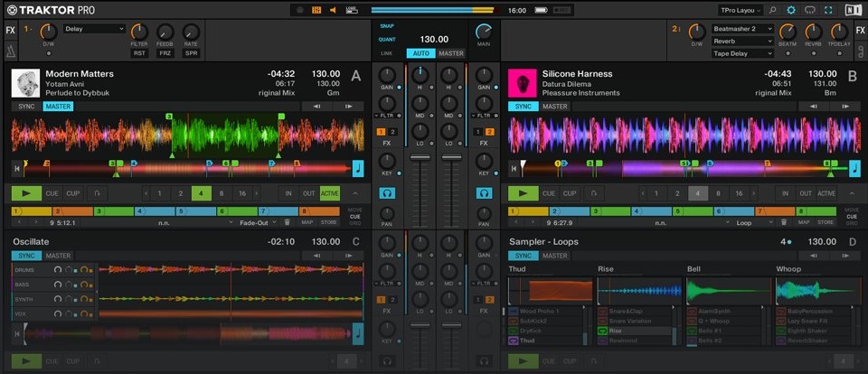Toggle SYNC on Deck D sampler
The width and height of the screenshot is (868, 374).
pyautogui.click(x=524, y=256)
